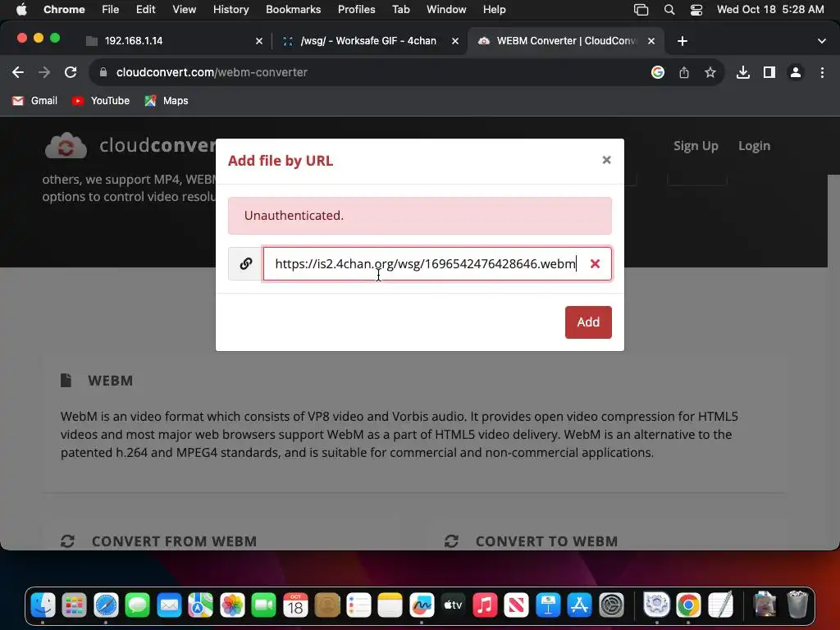Open a new tab with plus button

[682, 41]
